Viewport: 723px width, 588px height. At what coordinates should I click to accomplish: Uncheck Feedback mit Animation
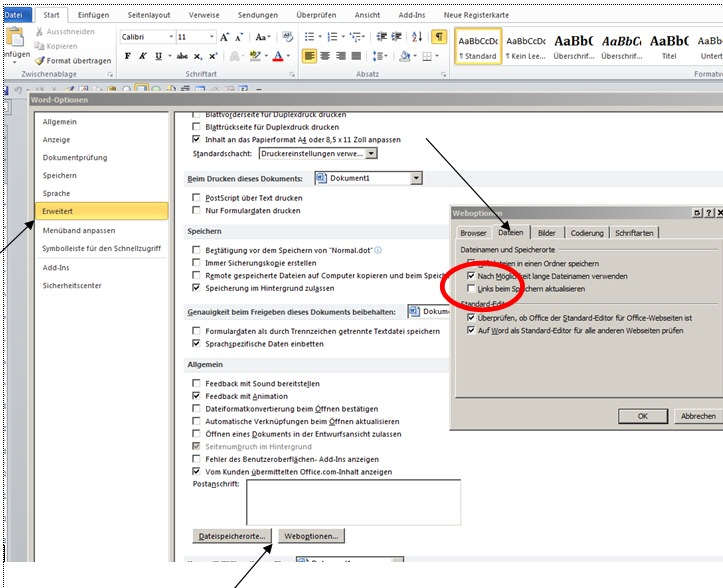(x=196, y=396)
